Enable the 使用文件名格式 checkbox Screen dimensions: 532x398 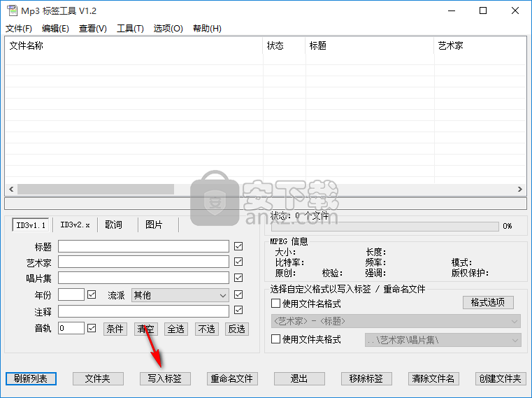pyautogui.click(x=276, y=304)
